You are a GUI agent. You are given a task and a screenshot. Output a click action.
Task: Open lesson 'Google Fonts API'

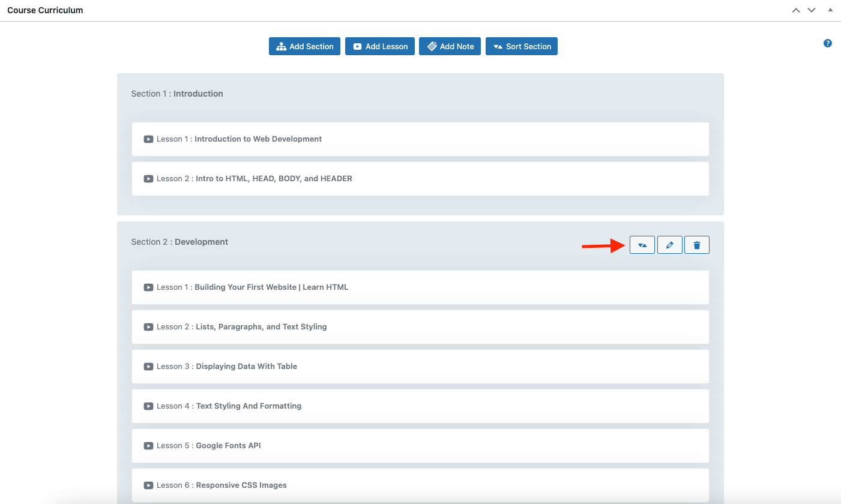click(x=420, y=446)
